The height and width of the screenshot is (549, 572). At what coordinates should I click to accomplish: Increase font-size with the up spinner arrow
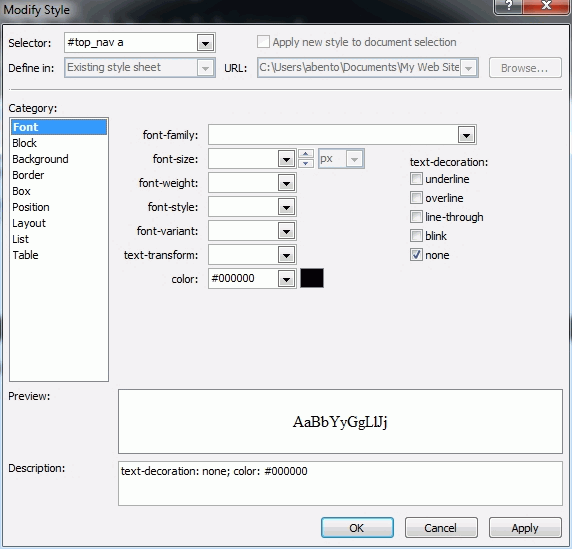click(306, 154)
